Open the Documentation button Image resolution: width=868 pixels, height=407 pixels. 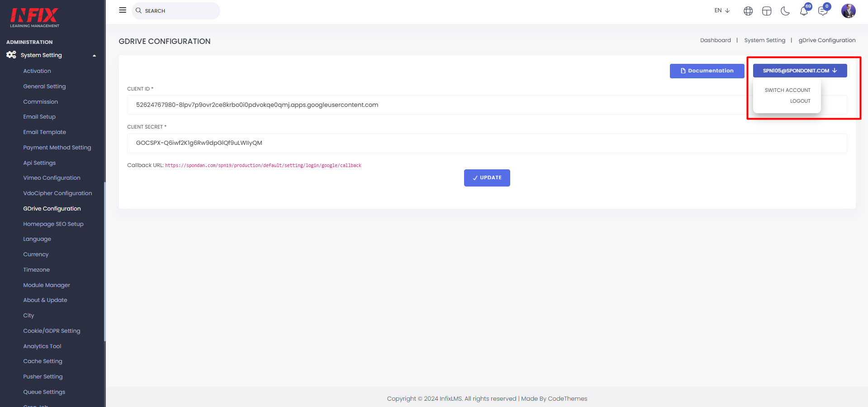[707, 71]
